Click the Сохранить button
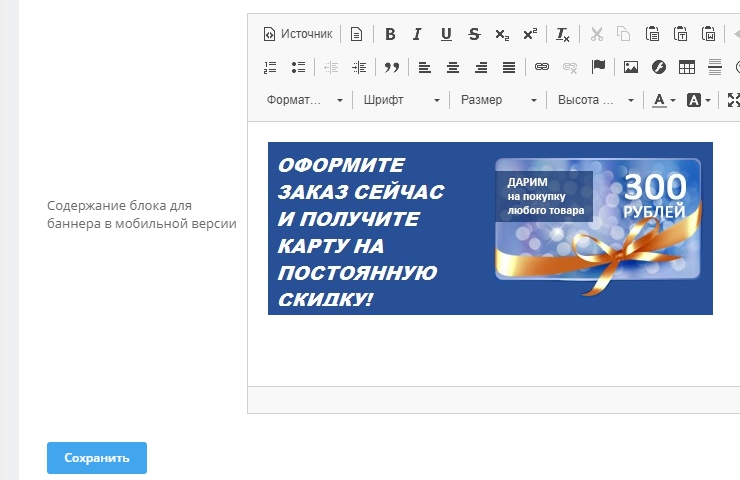Viewport: 740px width, 480px height. [x=97, y=458]
